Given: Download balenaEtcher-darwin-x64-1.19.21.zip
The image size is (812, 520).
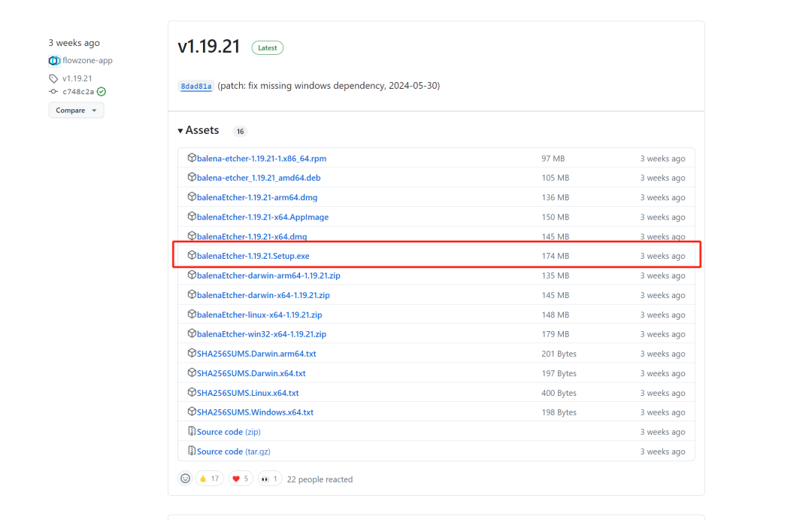Looking at the screenshot, I should click(x=263, y=296).
